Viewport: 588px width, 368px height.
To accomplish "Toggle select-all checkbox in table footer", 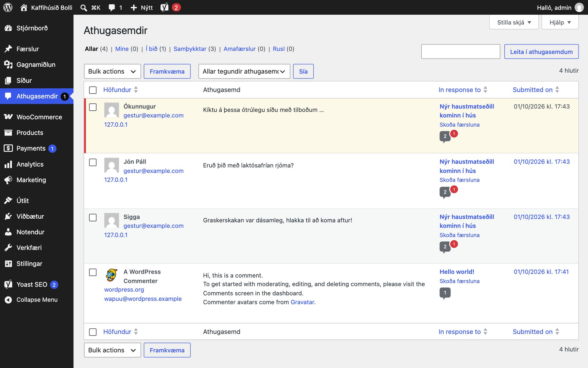I will pos(93,332).
